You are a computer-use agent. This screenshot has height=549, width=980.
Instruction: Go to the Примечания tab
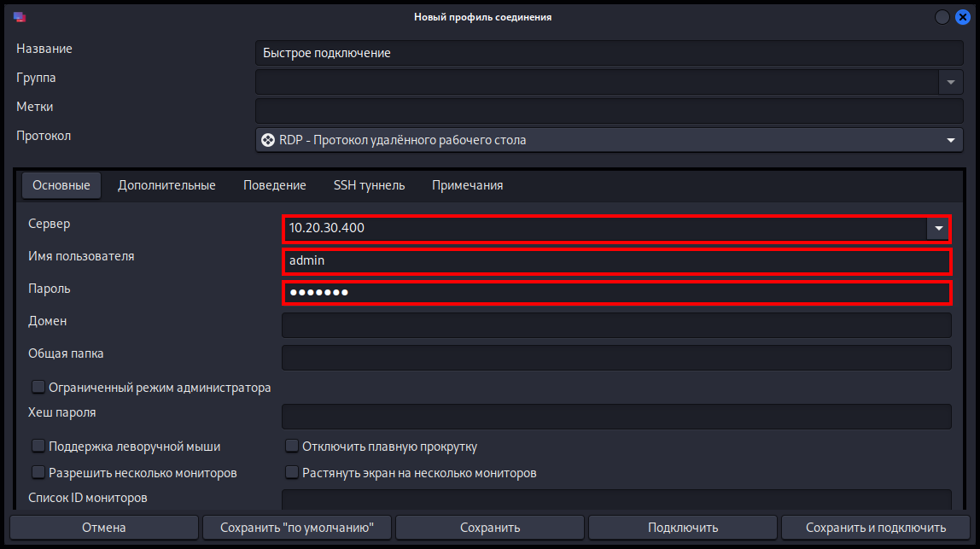click(468, 185)
